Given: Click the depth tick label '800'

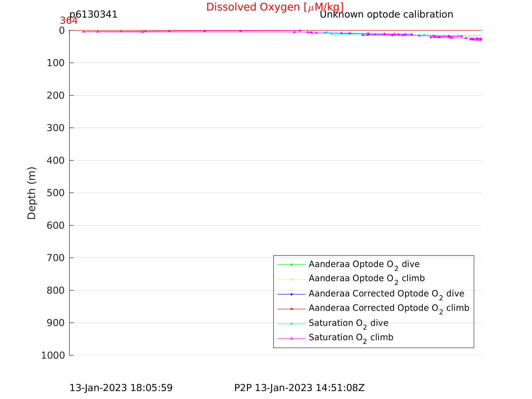Looking at the screenshot, I should pyautogui.click(x=56, y=290).
